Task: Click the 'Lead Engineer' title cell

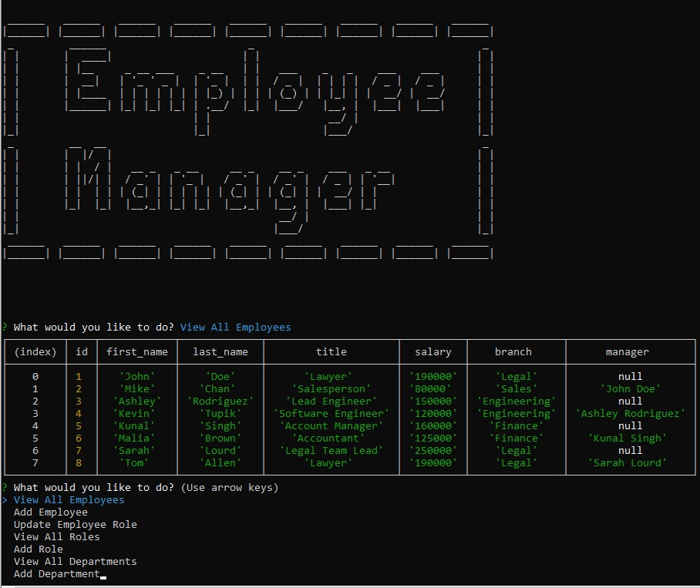Action: (x=331, y=402)
